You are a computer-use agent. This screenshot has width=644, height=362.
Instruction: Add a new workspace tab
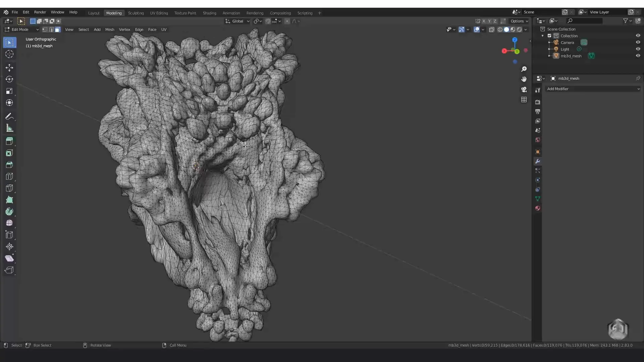[320, 13]
